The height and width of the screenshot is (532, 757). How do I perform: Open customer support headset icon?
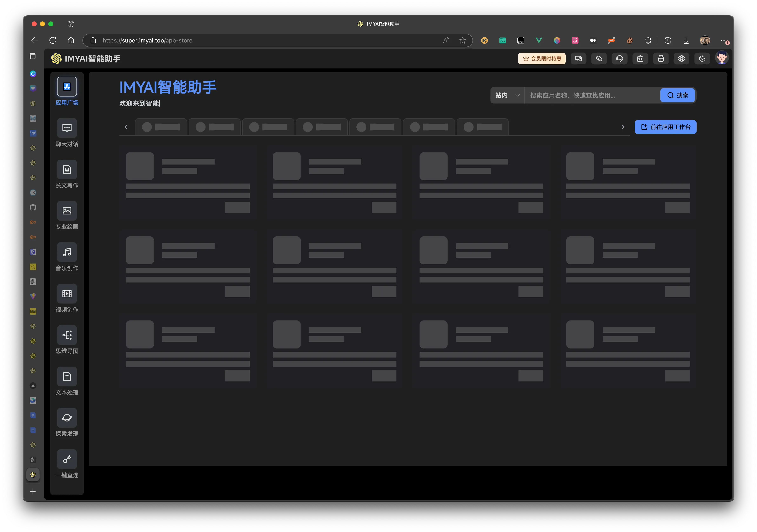[619, 59]
